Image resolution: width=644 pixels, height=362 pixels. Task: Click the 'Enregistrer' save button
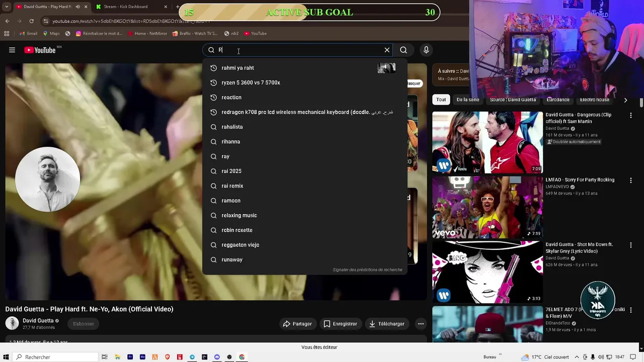[x=340, y=324]
